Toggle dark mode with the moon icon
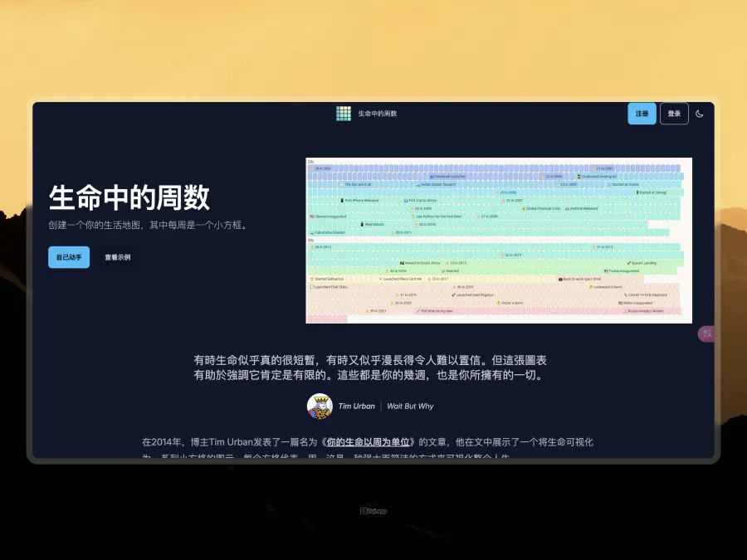747x560 pixels. click(699, 114)
